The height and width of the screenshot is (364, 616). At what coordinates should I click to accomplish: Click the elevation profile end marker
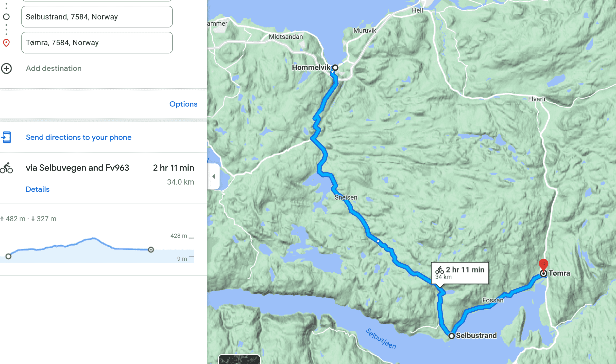pyautogui.click(x=151, y=250)
